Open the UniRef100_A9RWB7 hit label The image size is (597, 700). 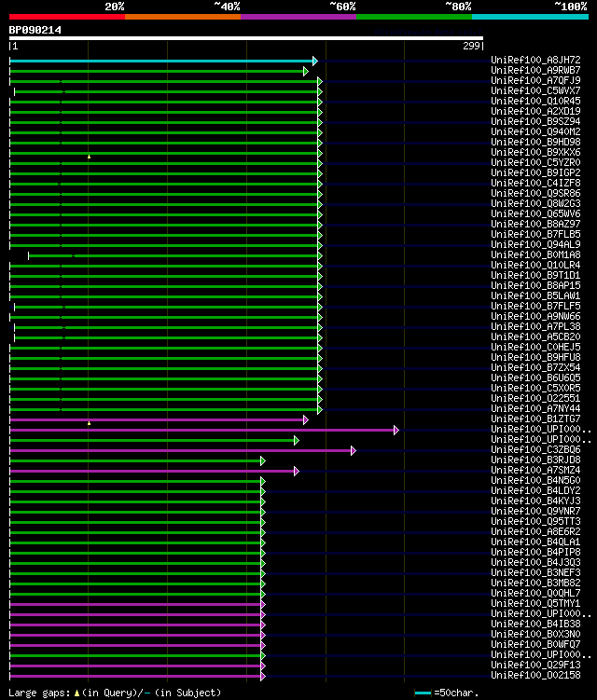[x=535, y=70]
